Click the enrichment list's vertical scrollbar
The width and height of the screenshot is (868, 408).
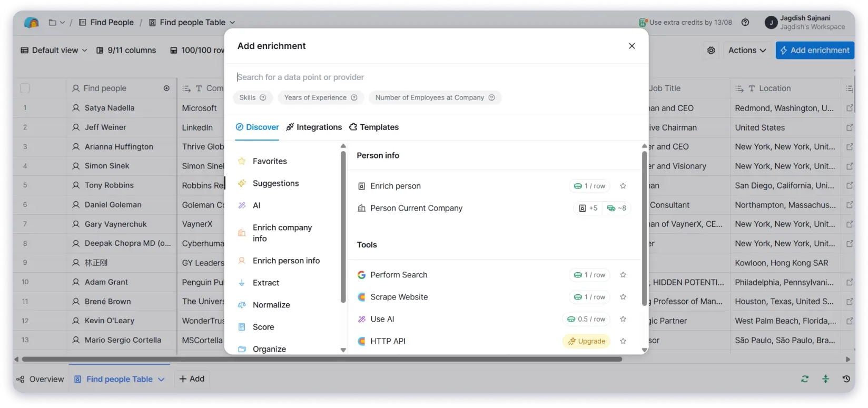tap(645, 228)
